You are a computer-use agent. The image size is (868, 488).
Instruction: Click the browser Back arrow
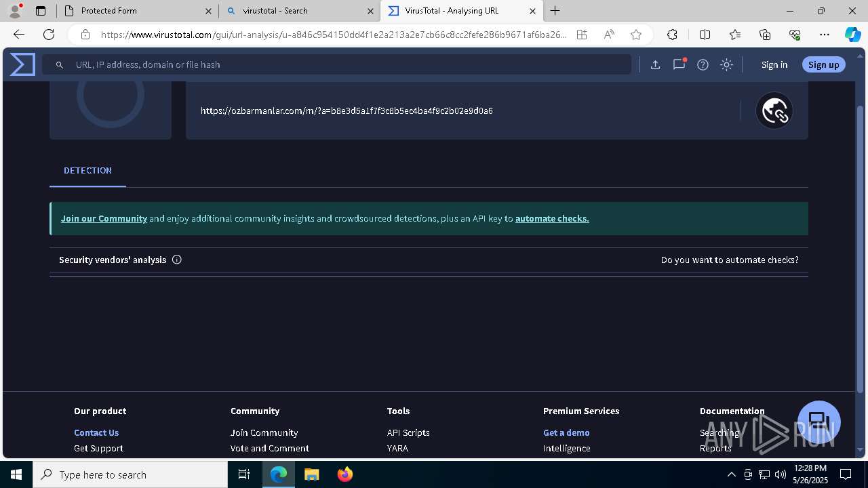point(19,35)
